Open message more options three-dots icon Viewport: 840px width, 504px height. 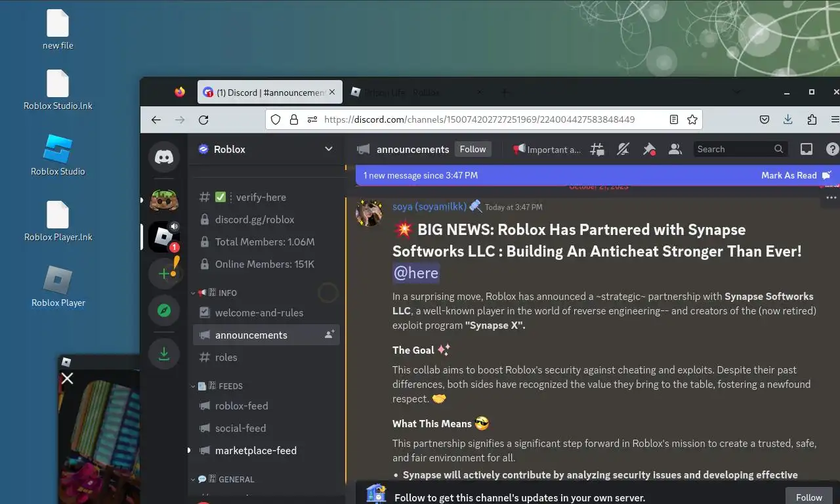coord(831,198)
